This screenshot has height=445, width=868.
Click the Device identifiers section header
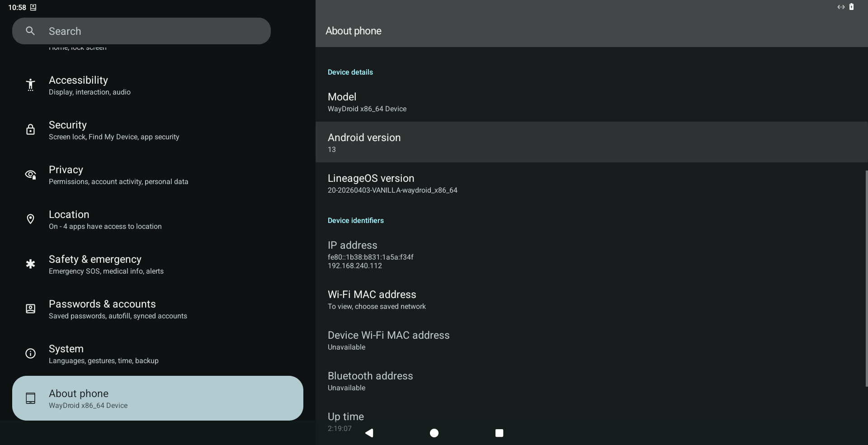pos(356,221)
